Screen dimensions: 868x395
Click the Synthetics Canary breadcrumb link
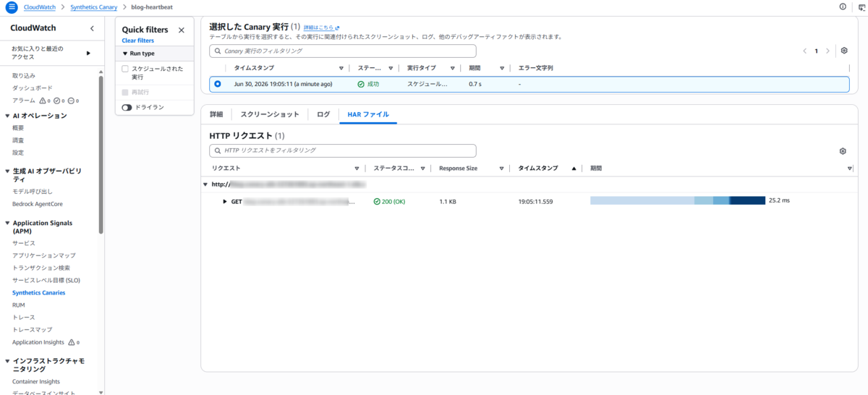[94, 7]
